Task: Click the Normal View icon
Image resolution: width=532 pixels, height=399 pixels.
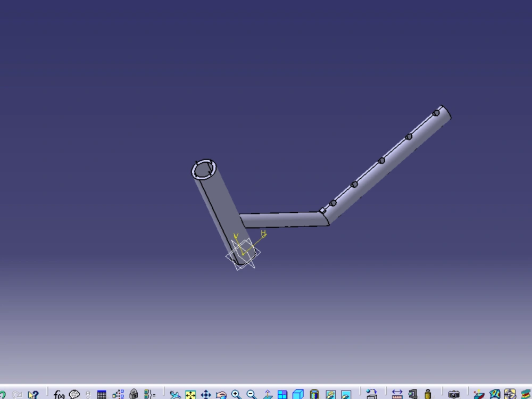Action: point(268,395)
